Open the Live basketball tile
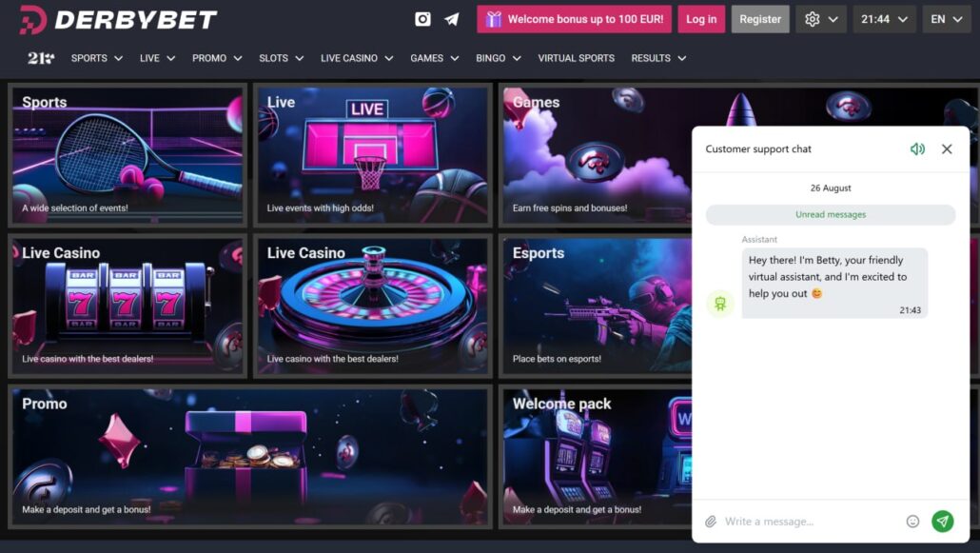Image resolution: width=980 pixels, height=553 pixels. 373,155
